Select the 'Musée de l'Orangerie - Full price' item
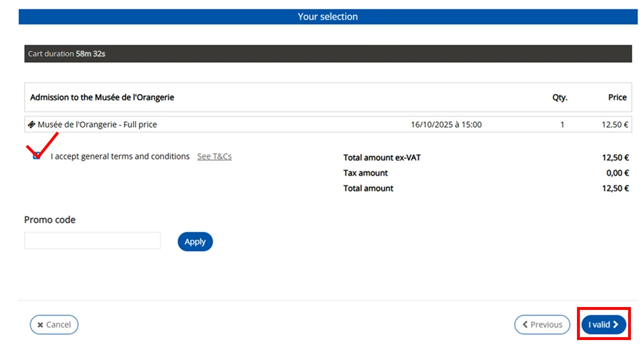The height and width of the screenshot is (344, 644). click(x=97, y=125)
